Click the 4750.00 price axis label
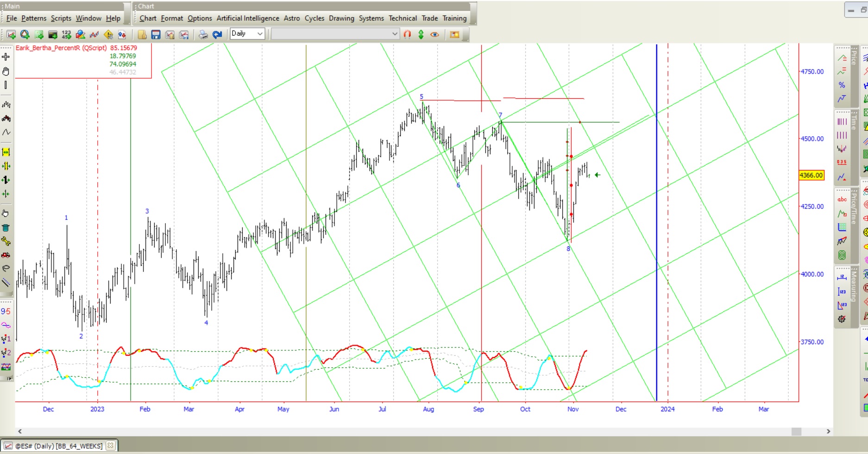Viewport: 868px width, 454px height. (812, 71)
